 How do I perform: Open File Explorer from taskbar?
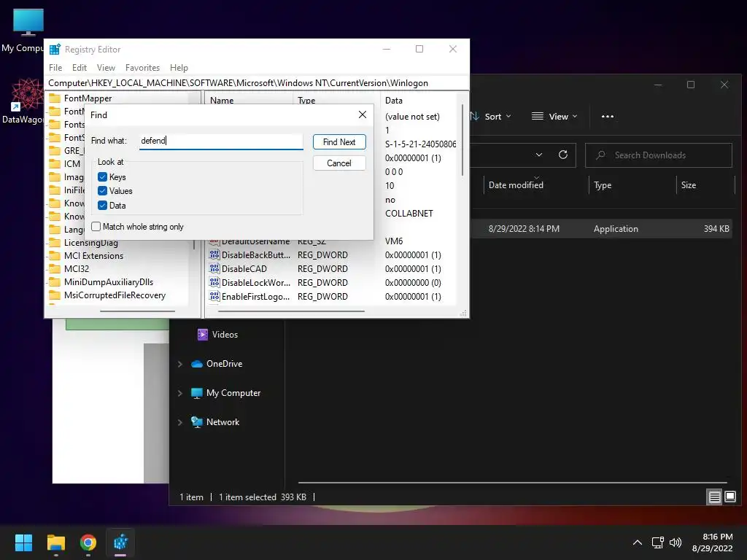coord(55,542)
